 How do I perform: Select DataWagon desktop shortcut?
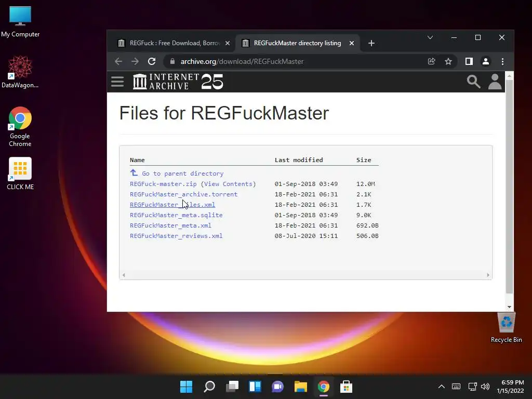click(x=20, y=72)
